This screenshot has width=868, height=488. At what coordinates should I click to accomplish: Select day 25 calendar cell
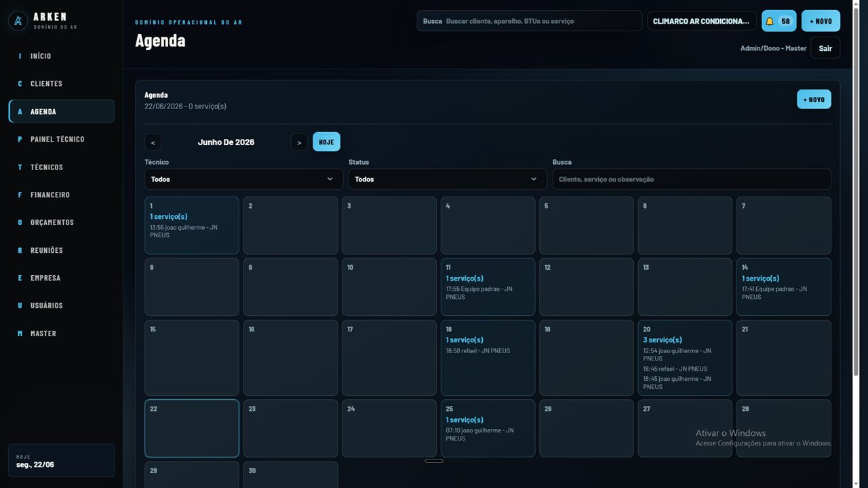(x=488, y=428)
